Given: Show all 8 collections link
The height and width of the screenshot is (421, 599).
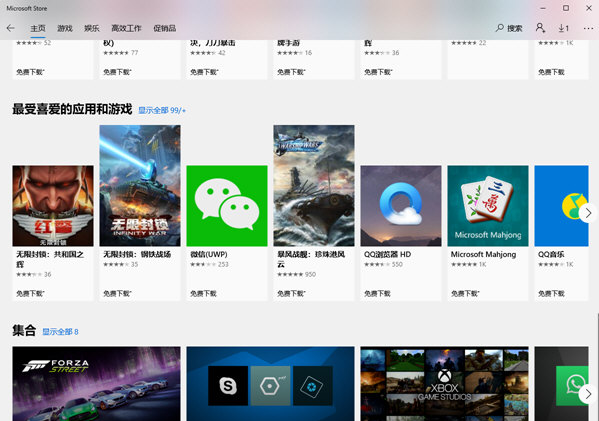Looking at the screenshot, I should coord(60,332).
